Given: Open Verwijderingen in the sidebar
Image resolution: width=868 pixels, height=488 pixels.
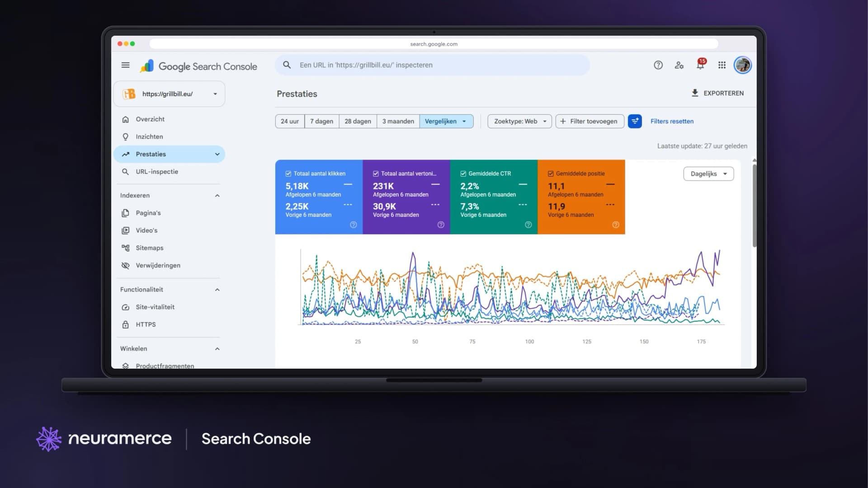Looking at the screenshot, I should [x=169, y=265].
